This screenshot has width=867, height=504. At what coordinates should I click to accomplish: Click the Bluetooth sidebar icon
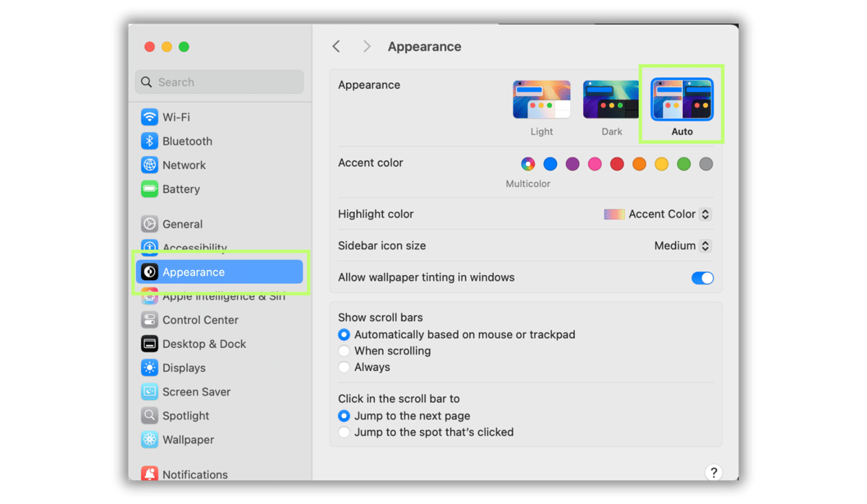tap(150, 141)
